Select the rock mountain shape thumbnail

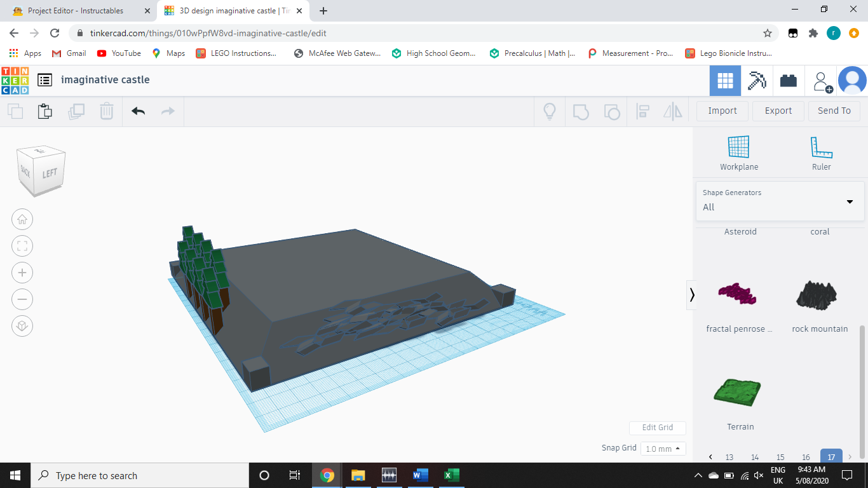[817, 295]
